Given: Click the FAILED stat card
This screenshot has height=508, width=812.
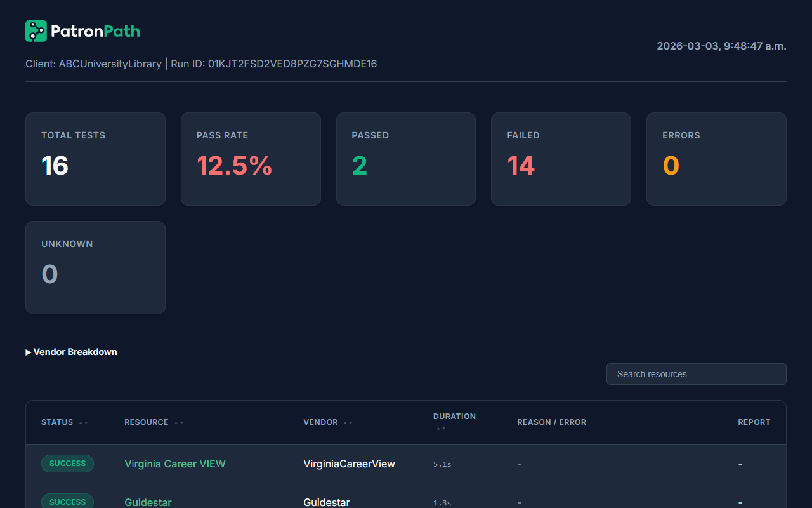Looking at the screenshot, I should (561, 159).
